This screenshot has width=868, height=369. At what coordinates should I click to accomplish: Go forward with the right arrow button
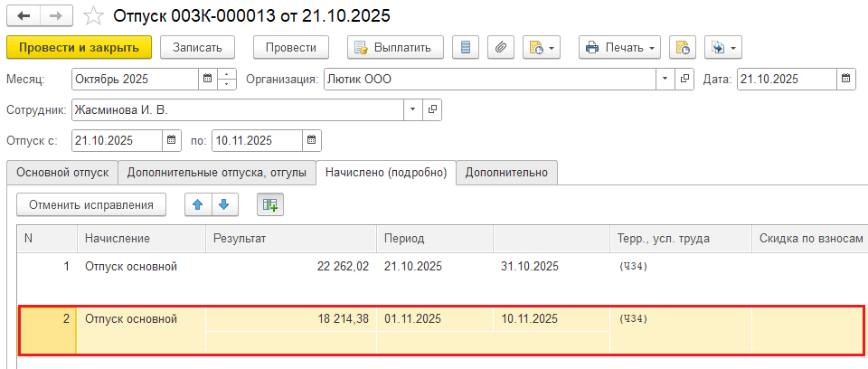click(x=58, y=16)
